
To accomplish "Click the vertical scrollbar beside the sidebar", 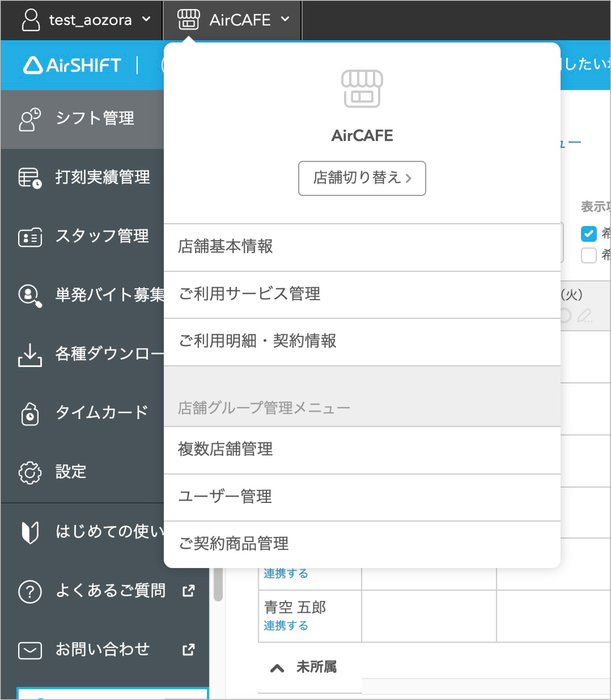I will click(x=218, y=584).
